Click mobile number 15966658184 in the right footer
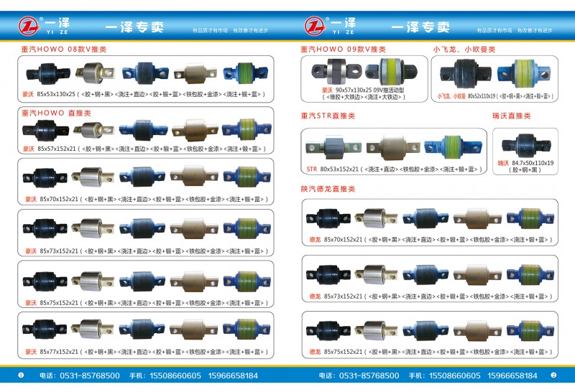Image resolution: width=575 pixels, height=392 pixels. click(x=512, y=376)
